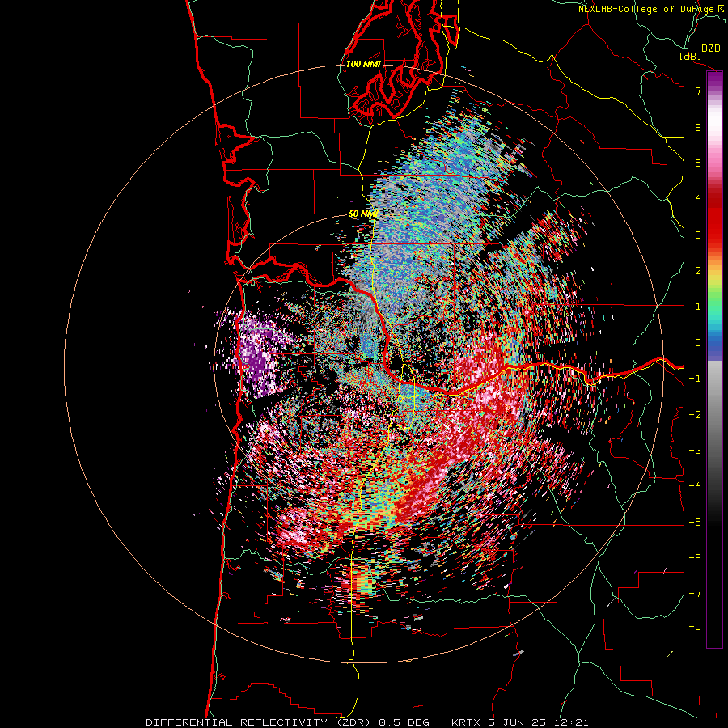Click the 100 NMI range ring label
The width and height of the screenshot is (728, 728).
[363, 64]
